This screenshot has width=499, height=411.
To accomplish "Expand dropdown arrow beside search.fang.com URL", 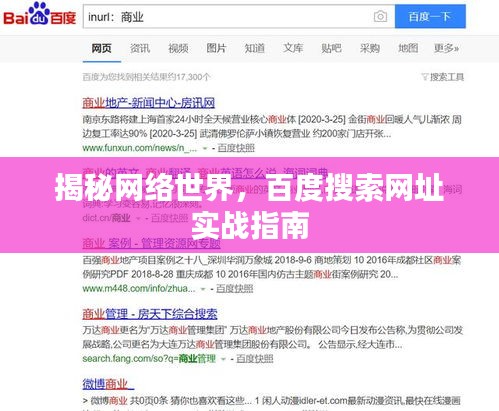I will click(x=223, y=359).
